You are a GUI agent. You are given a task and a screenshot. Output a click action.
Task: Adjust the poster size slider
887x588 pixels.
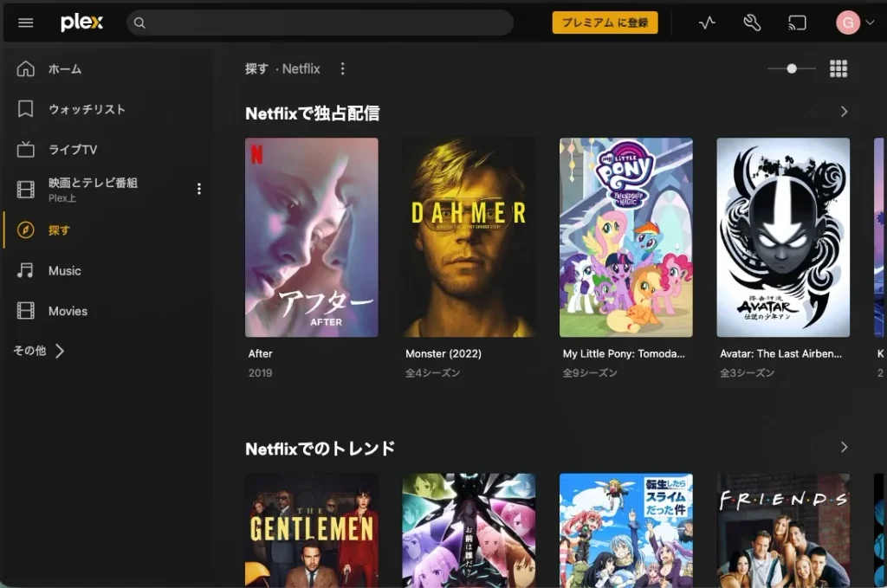click(792, 68)
